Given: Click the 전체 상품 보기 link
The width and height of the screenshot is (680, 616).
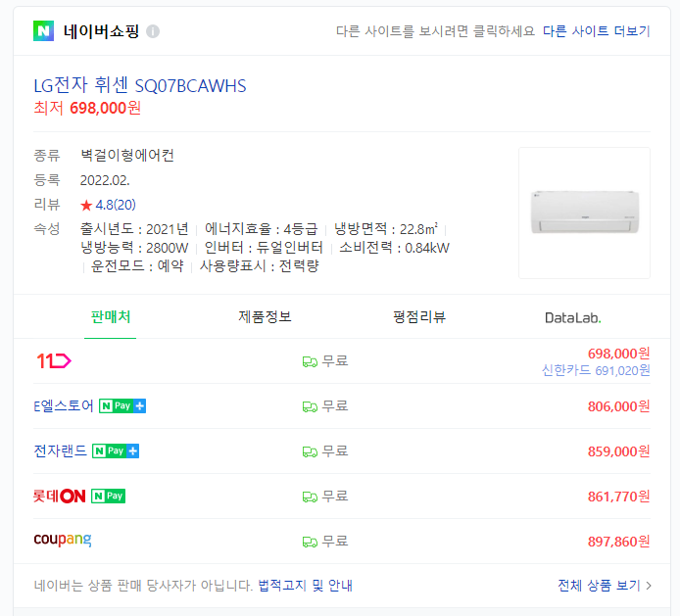Looking at the screenshot, I should pos(599,586).
